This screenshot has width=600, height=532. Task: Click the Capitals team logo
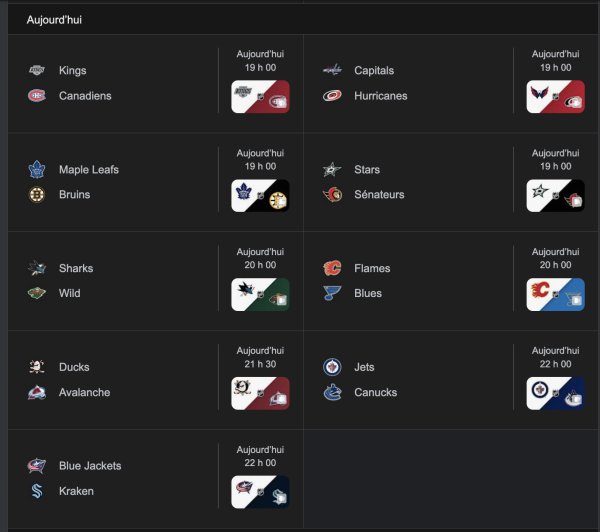click(x=332, y=70)
